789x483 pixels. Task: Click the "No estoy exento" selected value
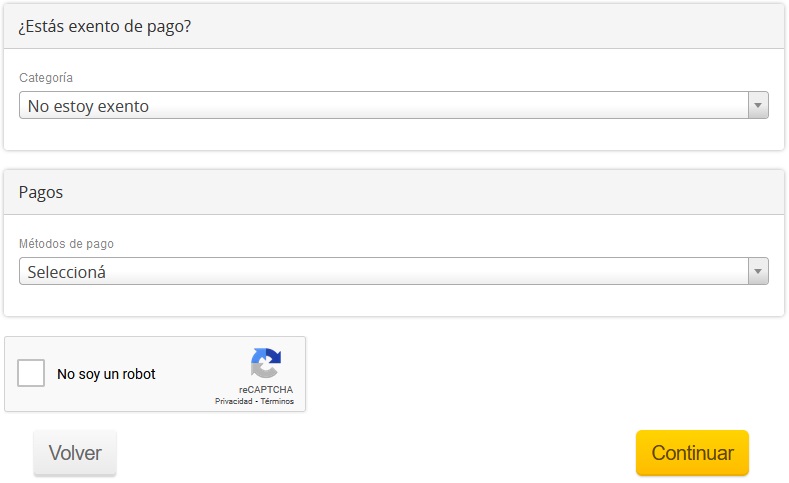click(x=88, y=106)
